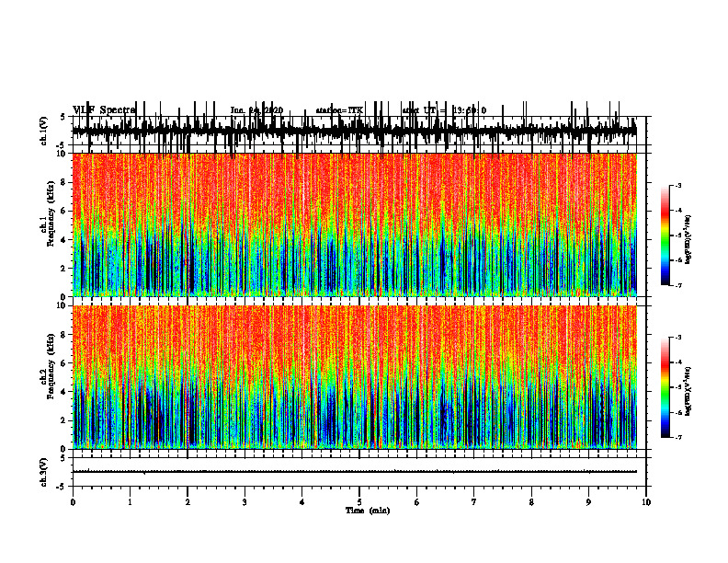This screenshot has width=728, height=563.
Task: Click time tick label '7' on x-axis
Action: click(474, 502)
